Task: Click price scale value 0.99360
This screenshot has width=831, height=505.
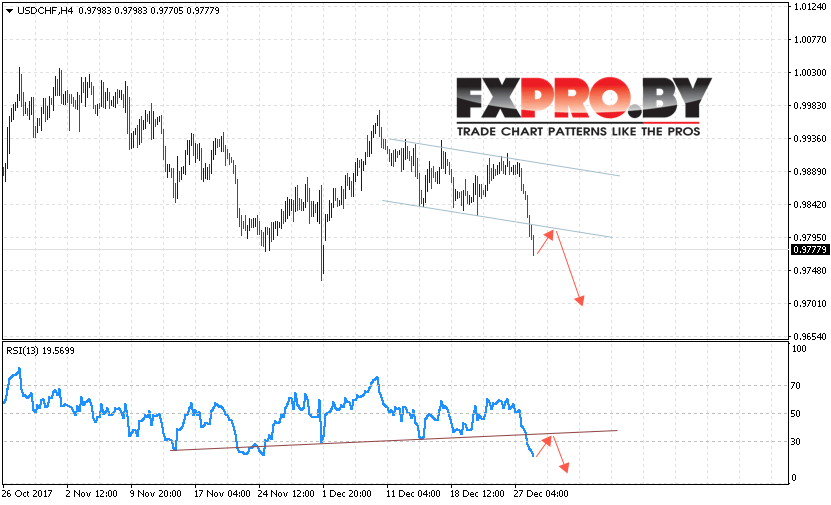Action: click(x=810, y=139)
